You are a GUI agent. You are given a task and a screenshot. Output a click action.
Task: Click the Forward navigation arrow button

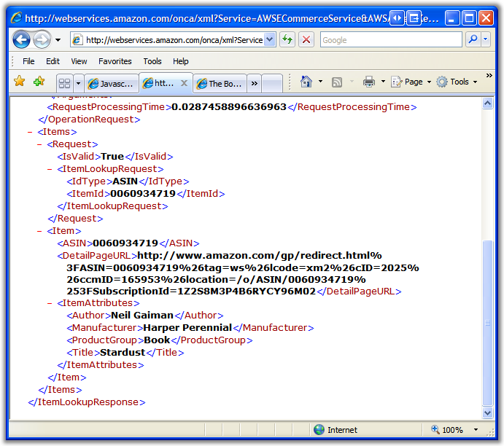(42, 40)
